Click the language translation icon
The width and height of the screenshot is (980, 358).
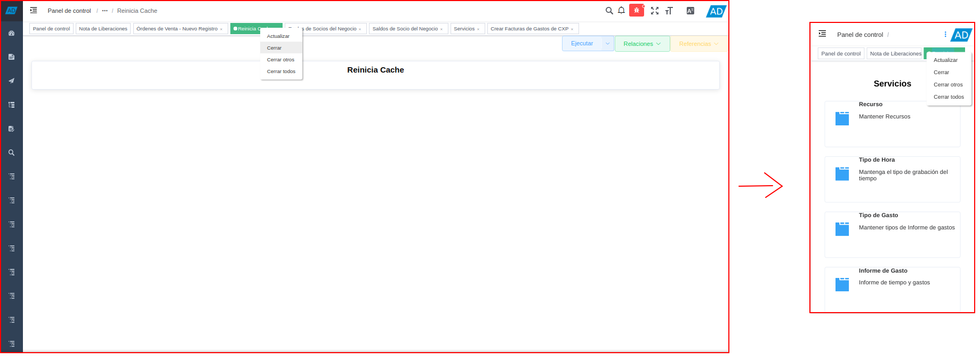pos(690,11)
